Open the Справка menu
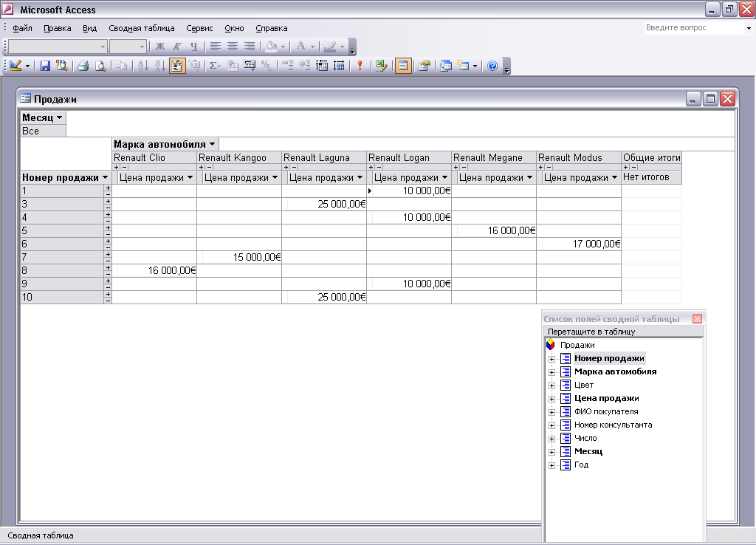Screen dimensions: 756x545 click(272, 28)
